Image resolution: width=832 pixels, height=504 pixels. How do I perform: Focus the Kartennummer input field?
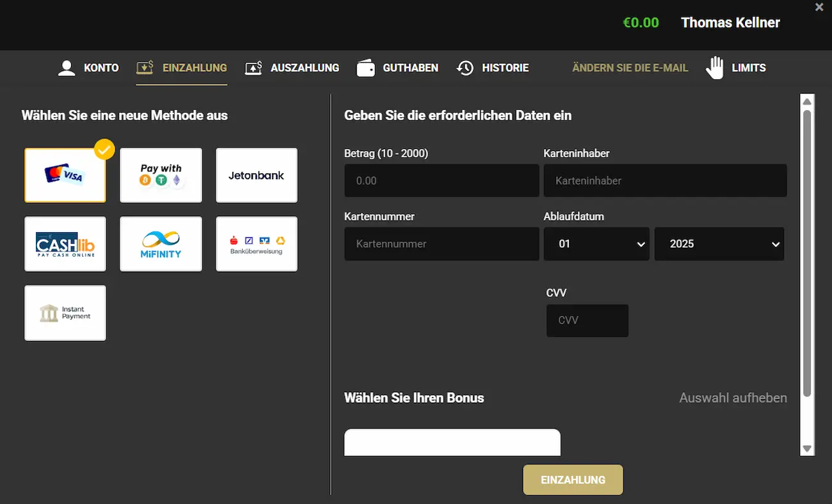pos(442,244)
